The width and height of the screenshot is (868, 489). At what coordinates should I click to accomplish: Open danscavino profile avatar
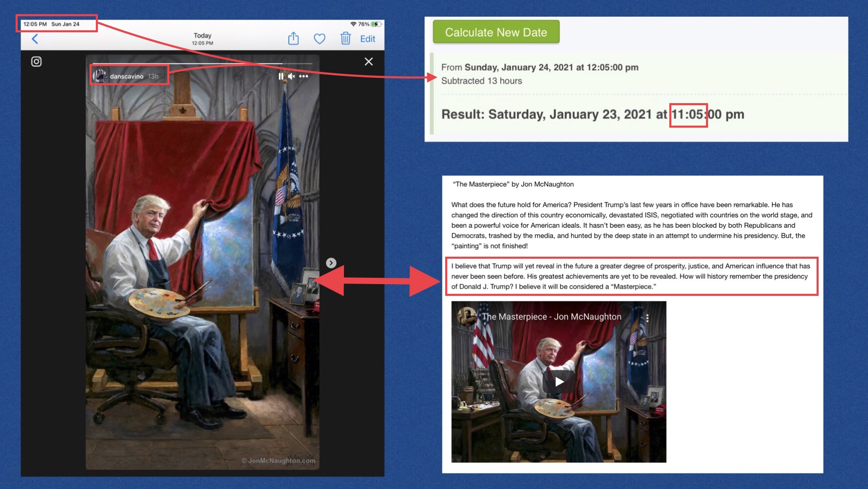click(100, 76)
